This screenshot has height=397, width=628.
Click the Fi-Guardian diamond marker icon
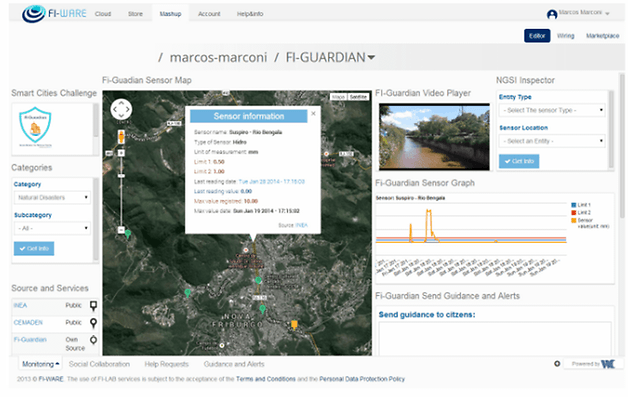point(93,340)
